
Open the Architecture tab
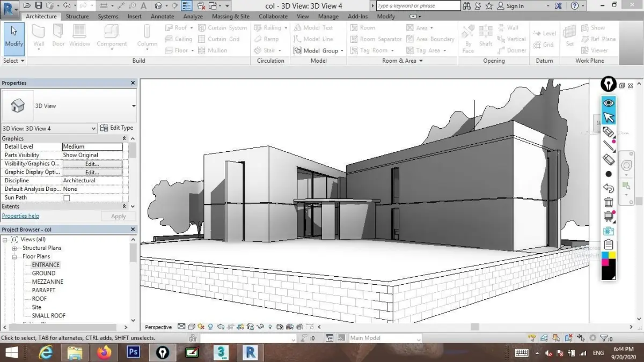pos(41,17)
